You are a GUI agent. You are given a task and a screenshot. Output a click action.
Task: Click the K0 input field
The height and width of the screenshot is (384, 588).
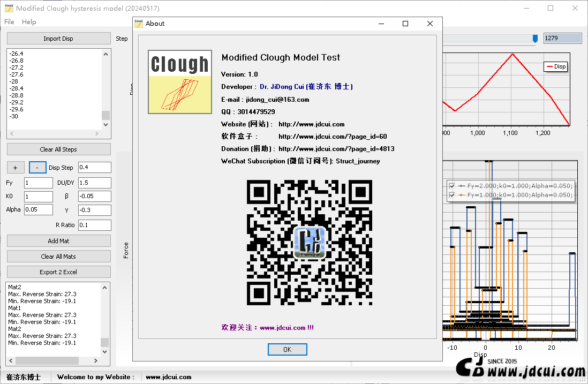39,197
